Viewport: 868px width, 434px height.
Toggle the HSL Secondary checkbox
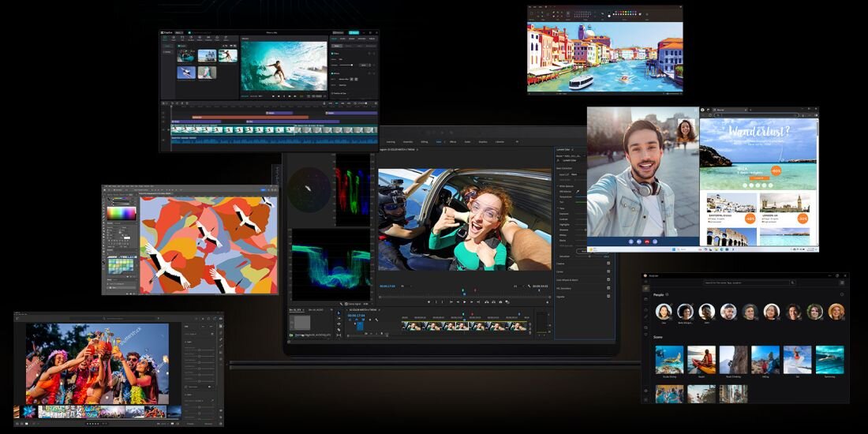(x=608, y=288)
